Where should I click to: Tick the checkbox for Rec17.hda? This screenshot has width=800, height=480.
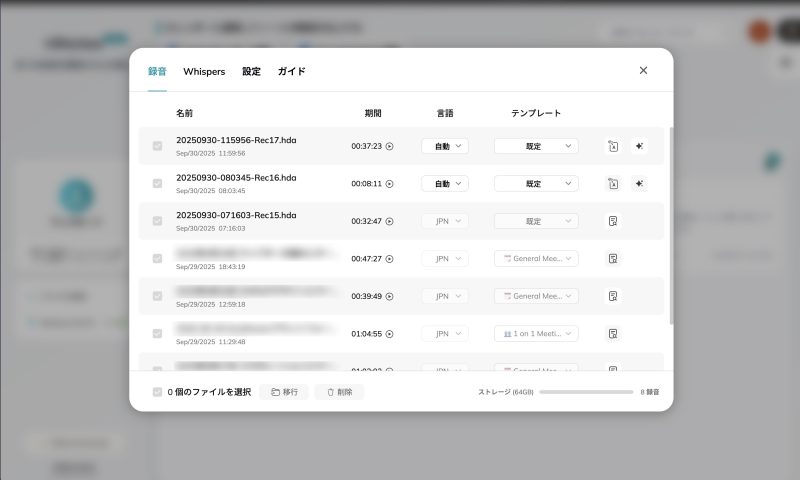157,146
